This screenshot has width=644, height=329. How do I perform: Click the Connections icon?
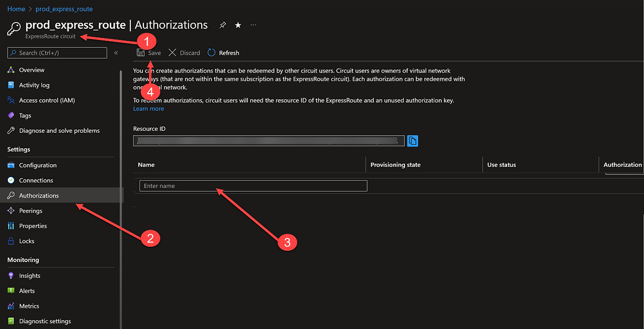[x=11, y=180]
